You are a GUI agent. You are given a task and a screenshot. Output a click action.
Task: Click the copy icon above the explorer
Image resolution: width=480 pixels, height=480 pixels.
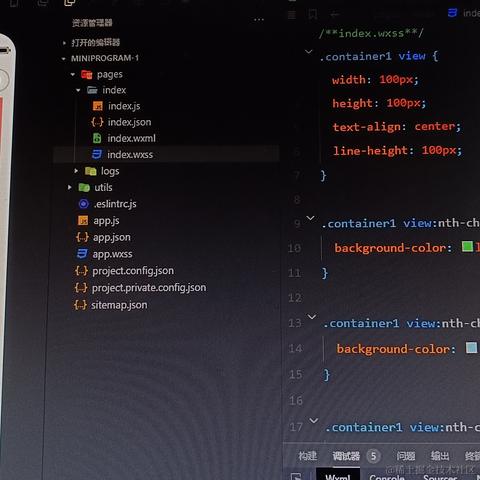(x=69, y=3)
